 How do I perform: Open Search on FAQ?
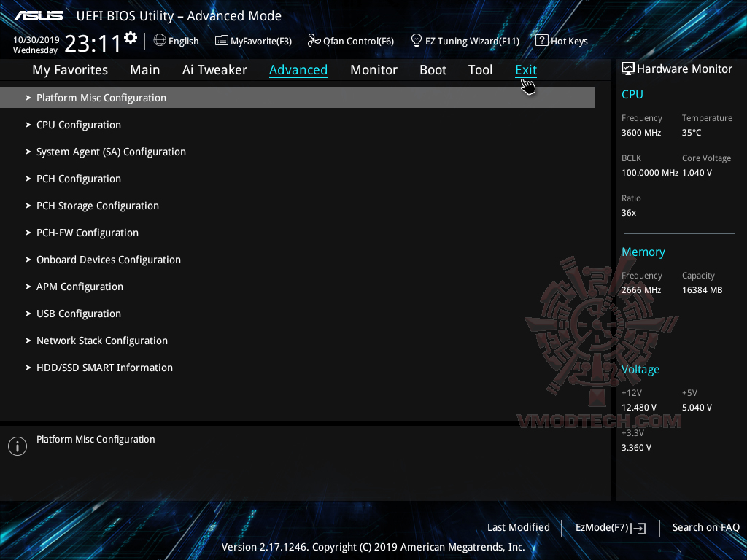706,528
